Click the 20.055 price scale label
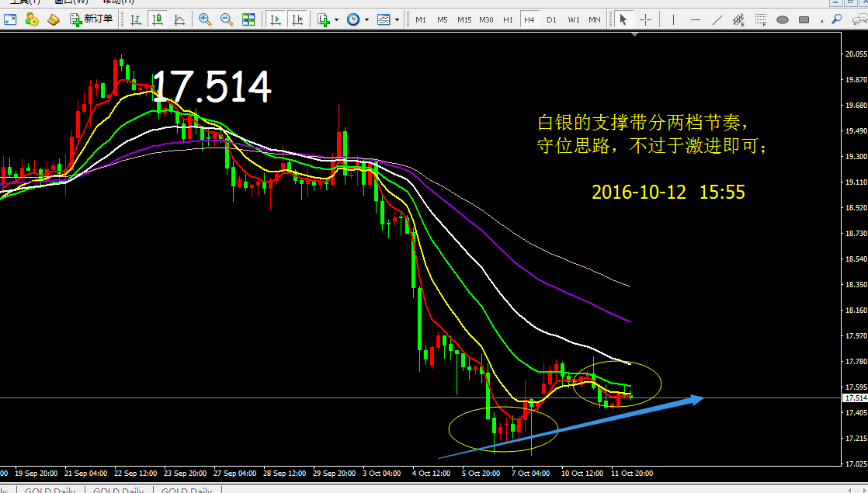 tap(856, 54)
